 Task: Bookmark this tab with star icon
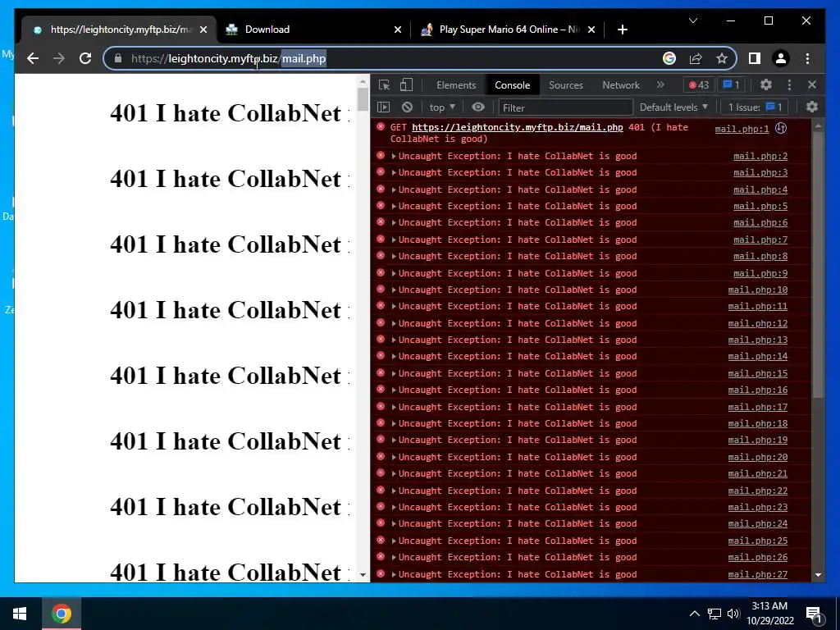point(722,58)
